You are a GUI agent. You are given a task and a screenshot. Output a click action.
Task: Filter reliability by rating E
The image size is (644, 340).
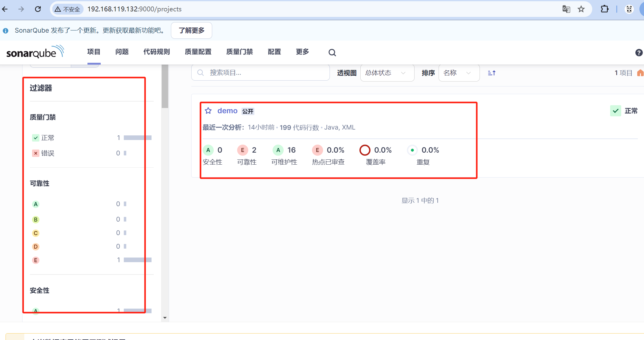[x=36, y=260]
